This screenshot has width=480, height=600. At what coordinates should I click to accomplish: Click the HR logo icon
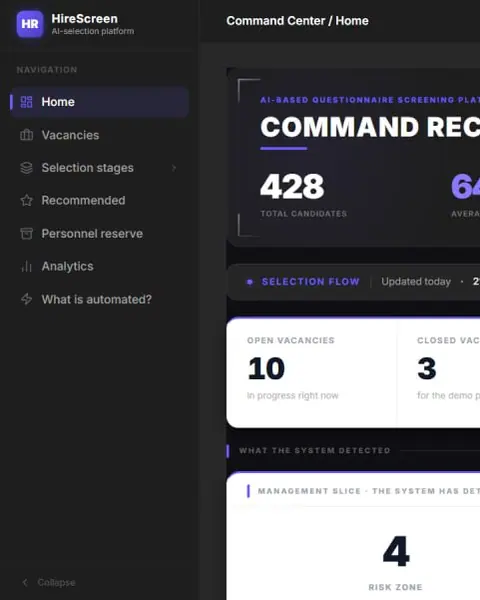coord(30,24)
